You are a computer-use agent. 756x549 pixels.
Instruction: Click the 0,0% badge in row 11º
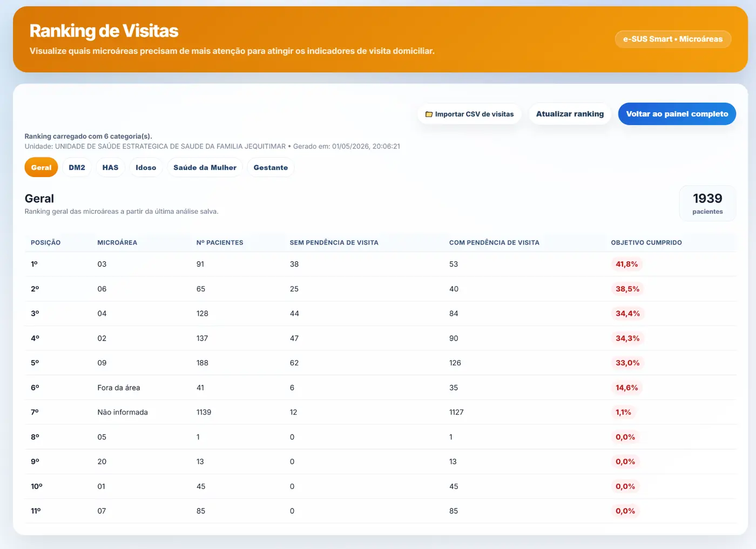pos(625,511)
